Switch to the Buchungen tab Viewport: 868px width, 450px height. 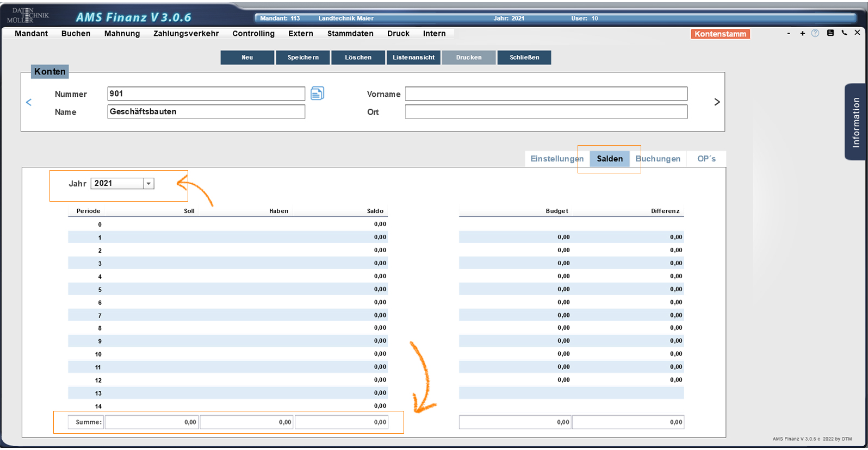(x=659, y=159)
